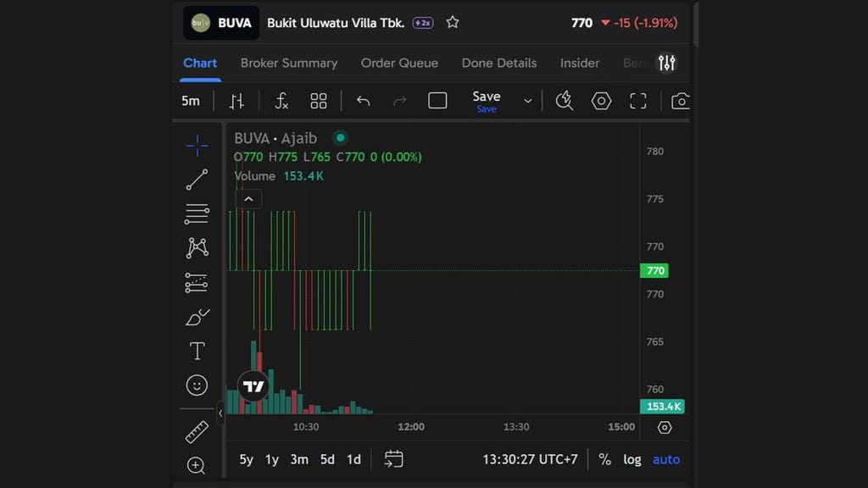The height and width of the screenshot is (488, 868).
Task: Open the go-to-date calendar icon
Action: [x=393, y=459]
